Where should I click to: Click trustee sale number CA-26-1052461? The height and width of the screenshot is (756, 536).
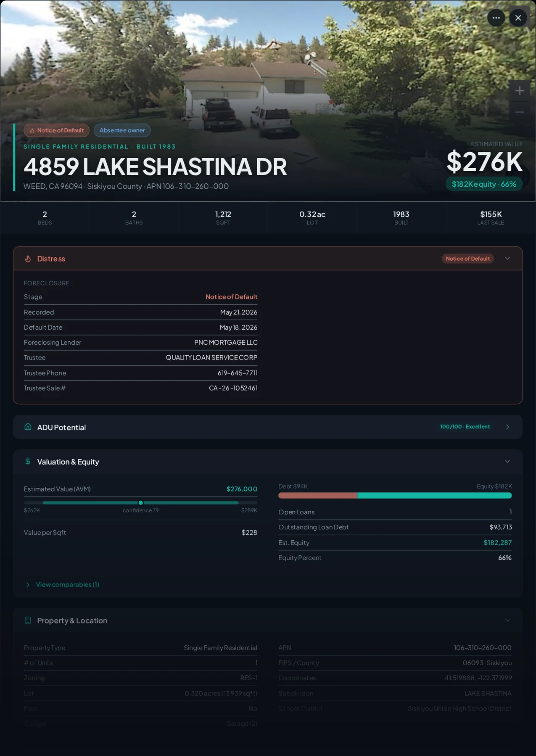point(233,388)
